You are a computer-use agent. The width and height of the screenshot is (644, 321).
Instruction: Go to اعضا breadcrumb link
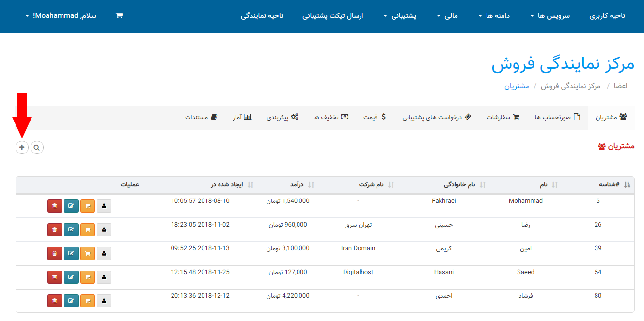click(x=620, y=86)
